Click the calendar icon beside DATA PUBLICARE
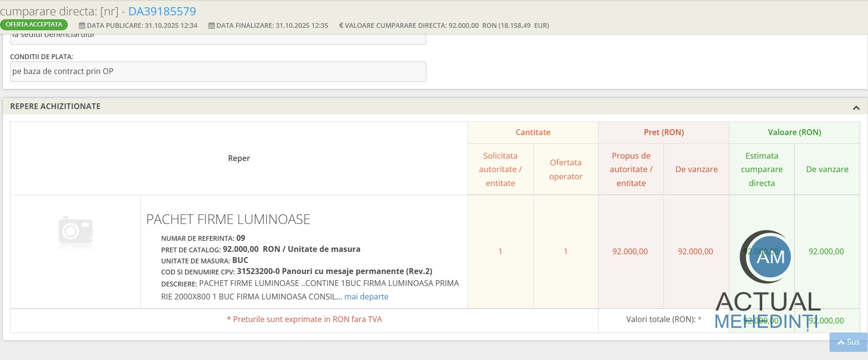Viewport: 868px width, 360px height. [82, 25]
